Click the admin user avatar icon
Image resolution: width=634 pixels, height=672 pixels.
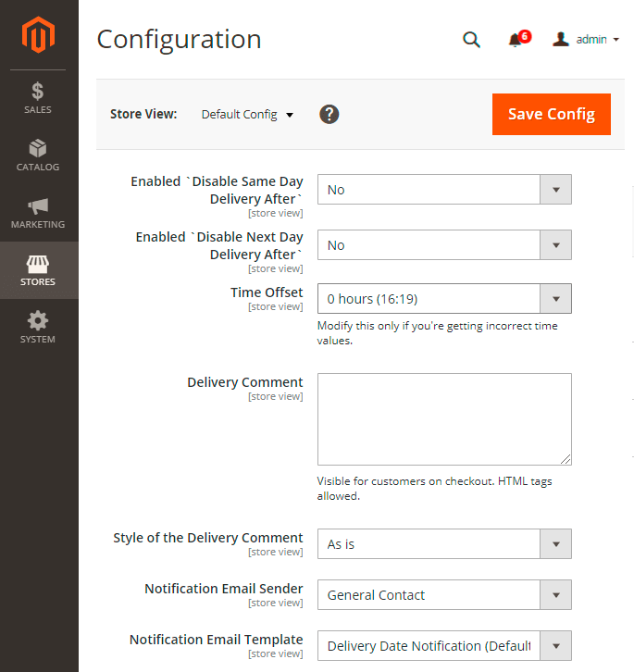[560, 40]
